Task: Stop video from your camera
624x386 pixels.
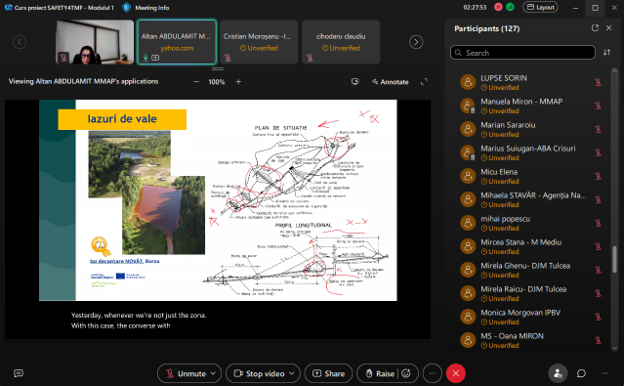Action: click(259, 373)
